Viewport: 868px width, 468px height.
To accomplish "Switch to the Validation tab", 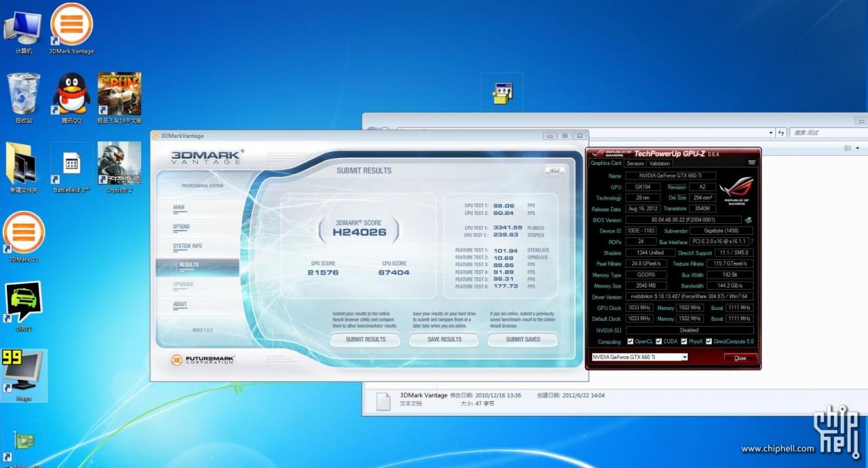I will coord(660,163).
